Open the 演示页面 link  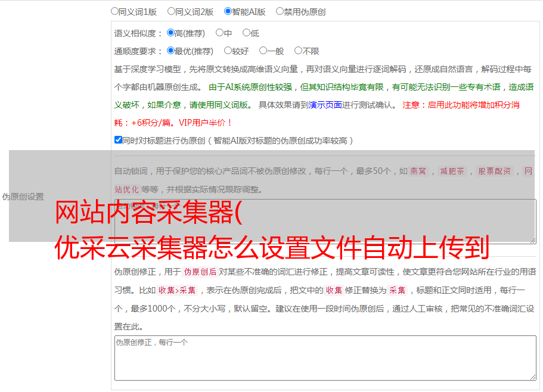(x=325, y=105)
